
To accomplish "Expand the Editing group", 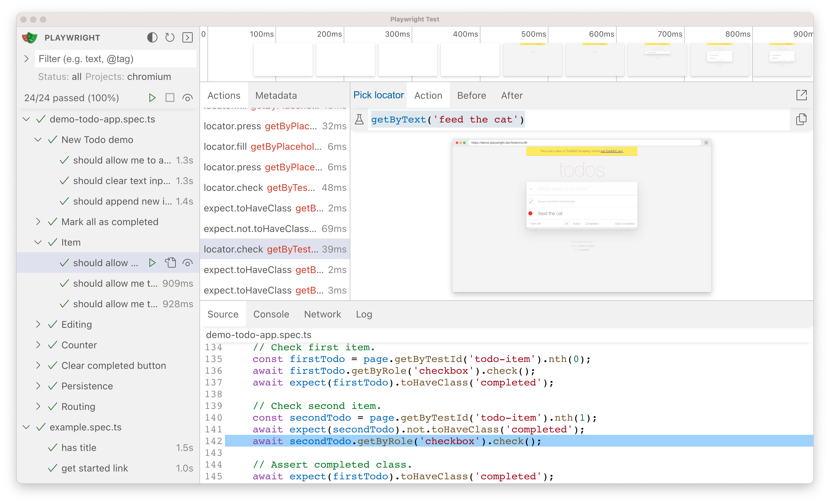I will click(38, 324).
